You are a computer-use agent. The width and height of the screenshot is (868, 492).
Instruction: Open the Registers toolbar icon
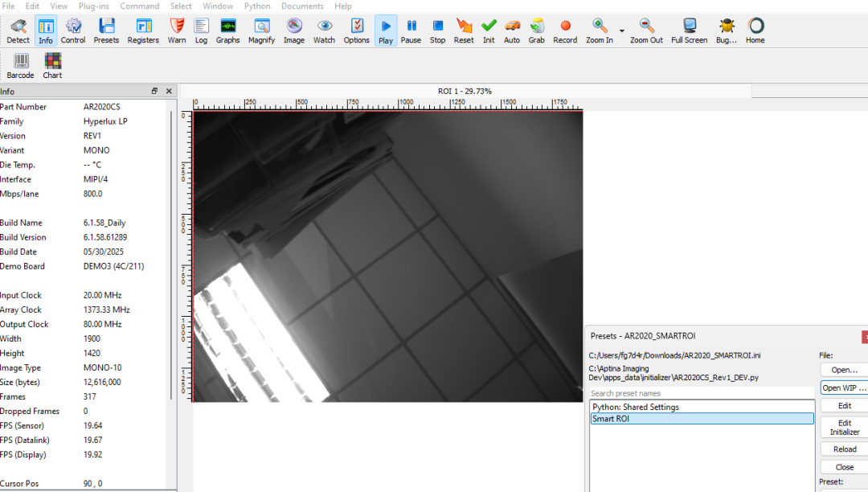point(143,31)
